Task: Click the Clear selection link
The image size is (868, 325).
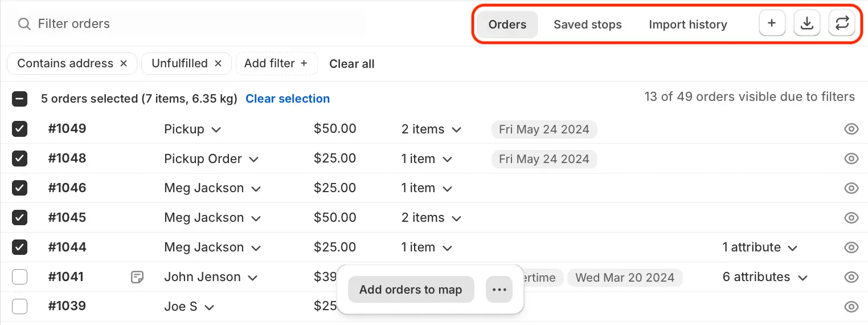Action: pyautogui.click(x=288, y=99)
